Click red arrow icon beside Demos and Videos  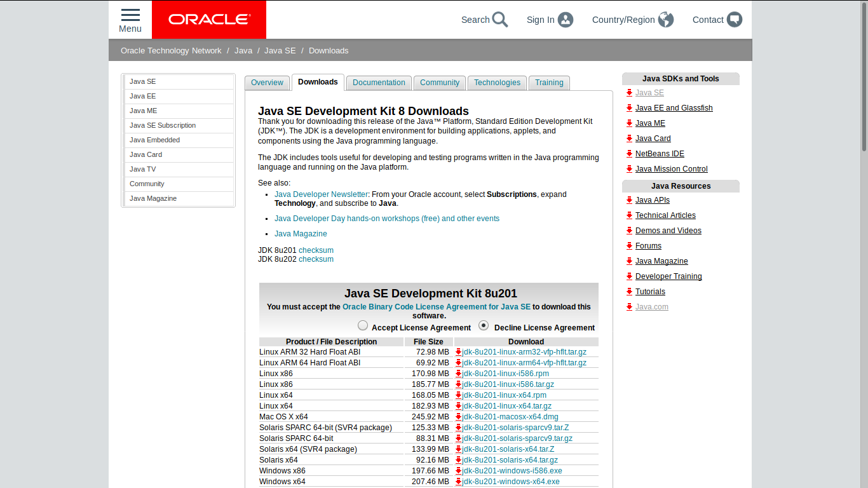click(x=629, y=231)
